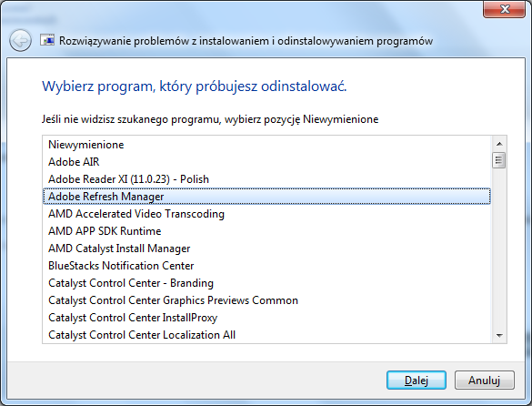
Task: Click the program list scrollbar thumb
Action: click(x=499, y=160)
